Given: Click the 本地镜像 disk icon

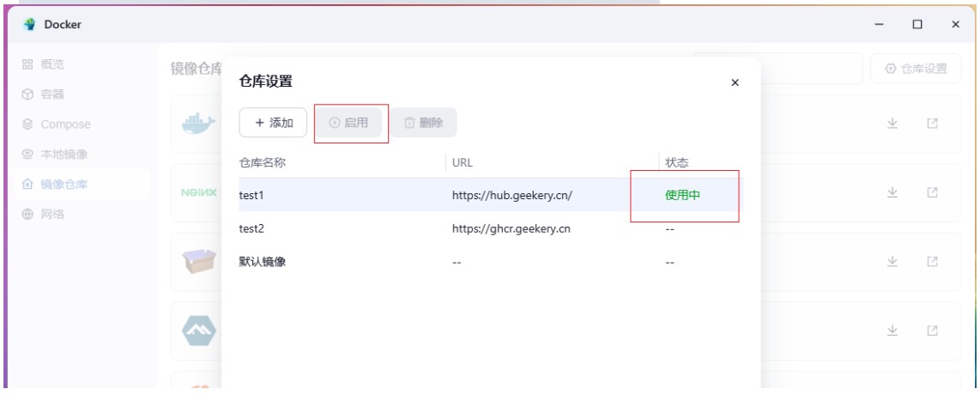Looking at the screenshot, I should pyautogui.click(x=27, y=155).
